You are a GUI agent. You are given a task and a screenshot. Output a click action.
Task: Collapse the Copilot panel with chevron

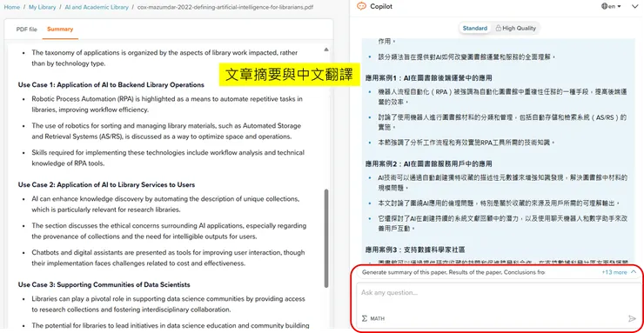(635, 6)
